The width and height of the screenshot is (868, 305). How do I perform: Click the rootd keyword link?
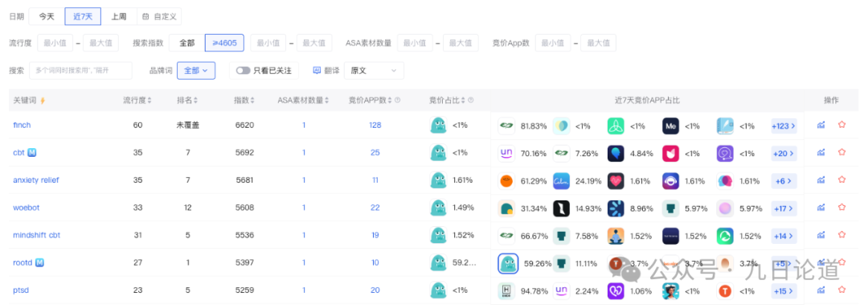(23, 262)
